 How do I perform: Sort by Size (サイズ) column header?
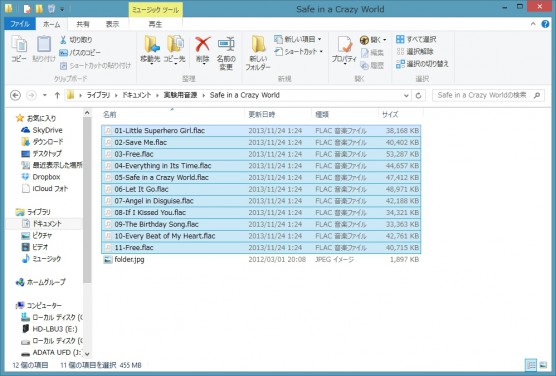click(401, 114)
